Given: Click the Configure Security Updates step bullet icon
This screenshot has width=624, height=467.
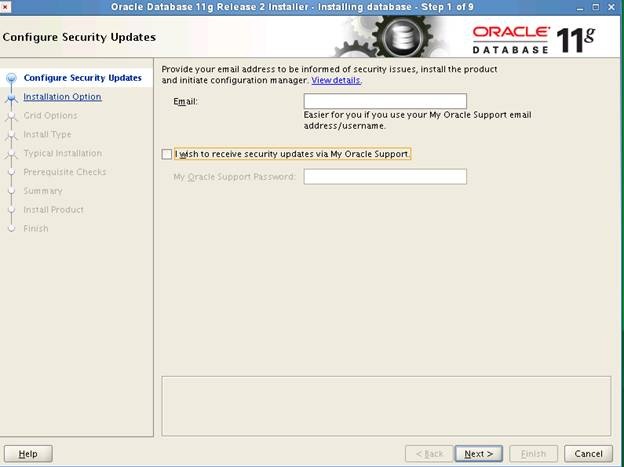Looking at the screenshot, I should pyautogui.click(x=12, y=78).
